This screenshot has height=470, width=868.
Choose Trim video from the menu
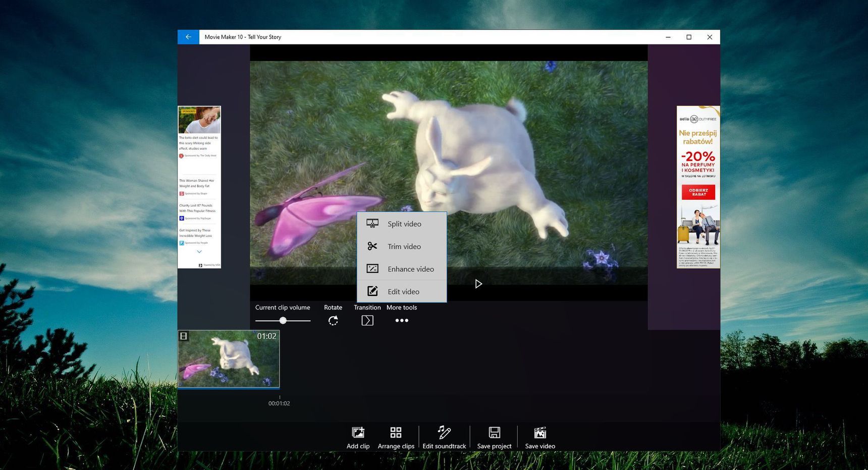pos(402,246)
